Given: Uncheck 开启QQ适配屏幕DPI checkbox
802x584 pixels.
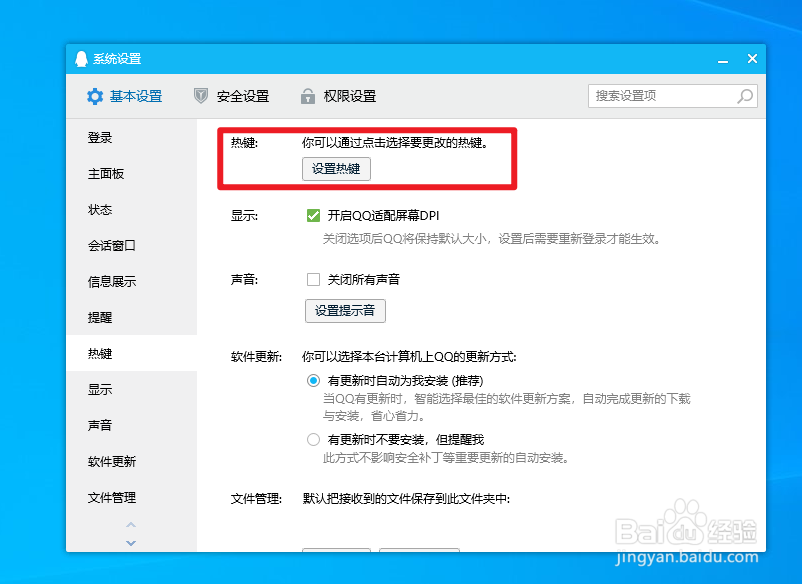Looking at the screenshot, I should pos(313,215).
